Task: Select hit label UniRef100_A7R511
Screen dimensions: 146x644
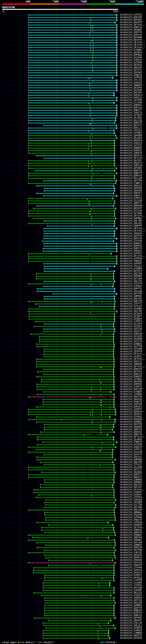Action: [x=131, y=198]
